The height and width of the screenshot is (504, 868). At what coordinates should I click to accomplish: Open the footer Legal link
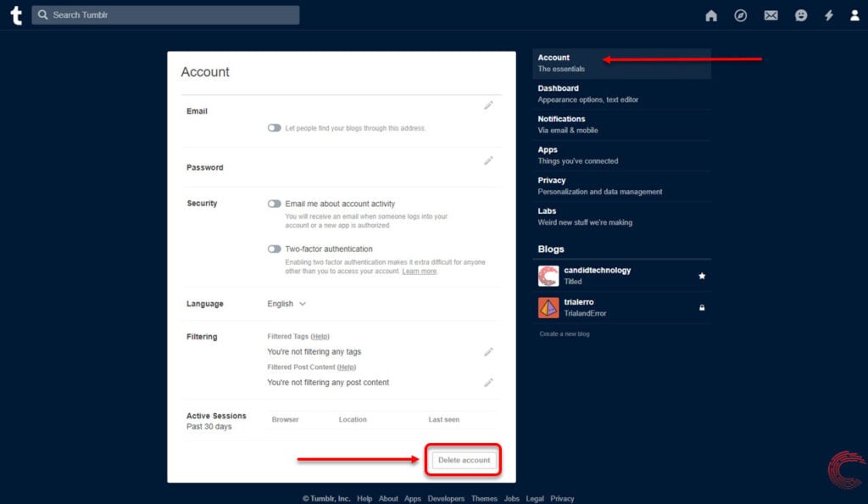coord(535,498)
